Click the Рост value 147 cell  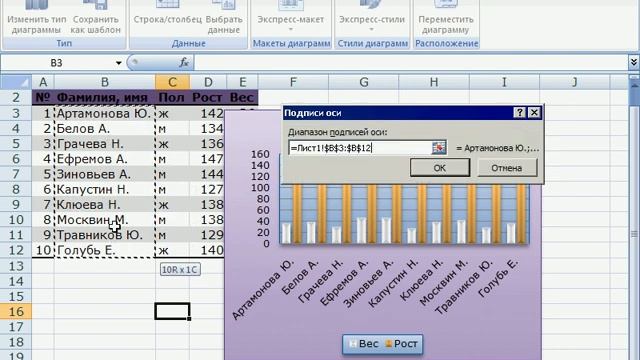(208, 159)
